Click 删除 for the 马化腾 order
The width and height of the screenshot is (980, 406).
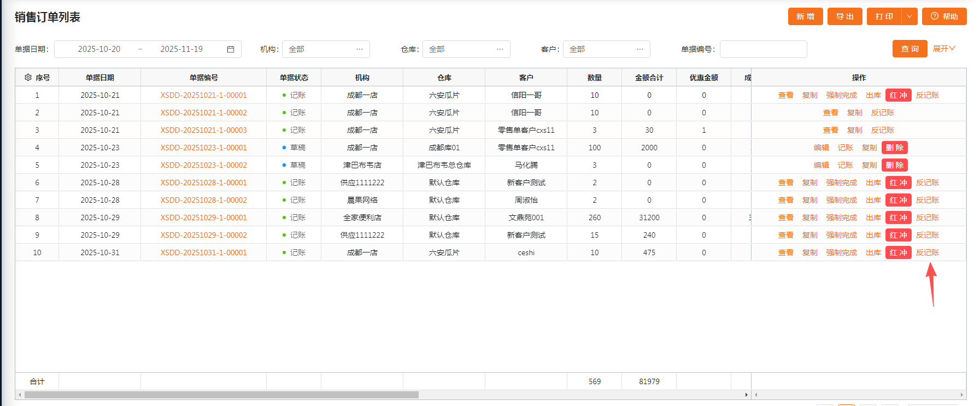[895, 165]
